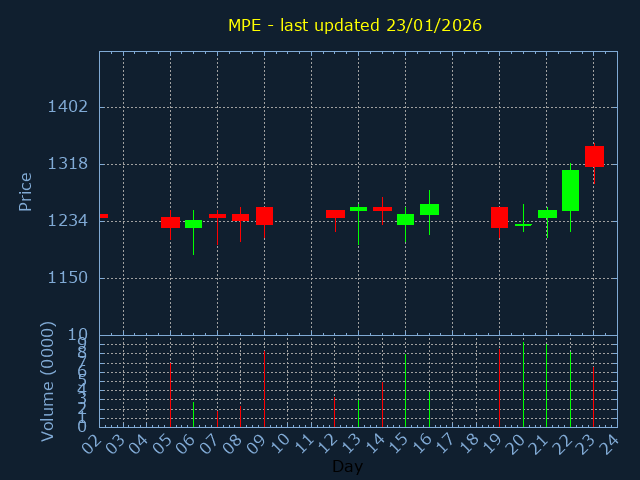Click the red candlestick for day 23
Screen dimensions: 640x480
594,156
